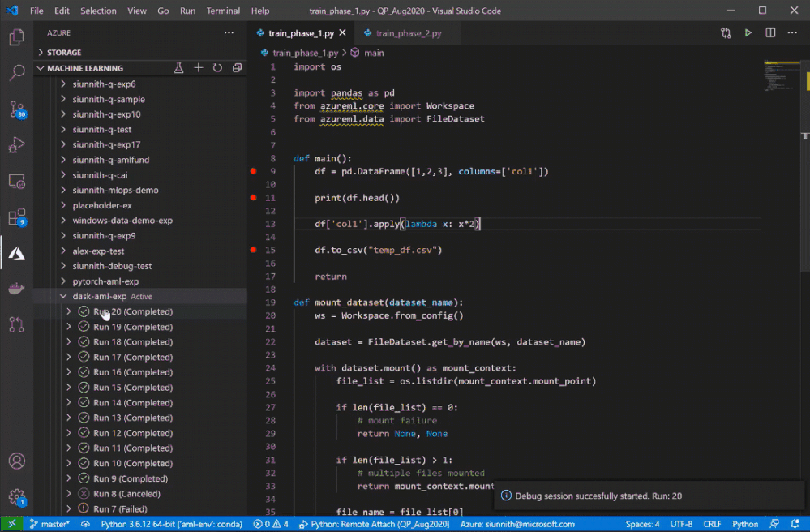Click Azure account siunnith@microsoft.com

pos(517,524)
